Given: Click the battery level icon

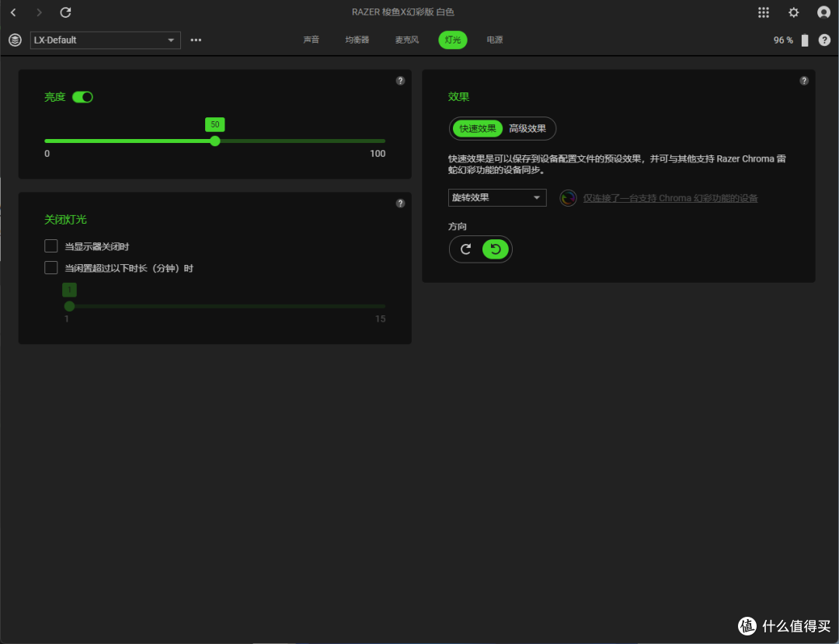Looking at the screenshot, I should pos(804,40).
